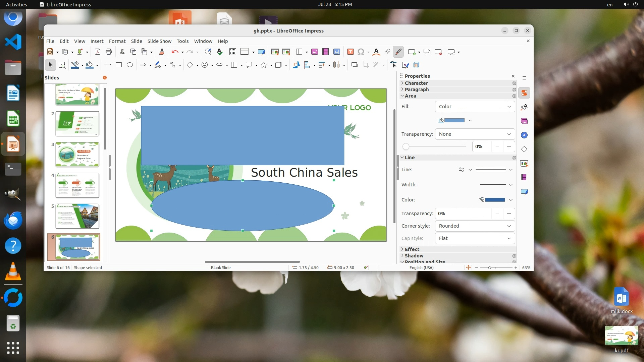
Task: Expand the Shadow section in Properties
Action: click(414, 256)
